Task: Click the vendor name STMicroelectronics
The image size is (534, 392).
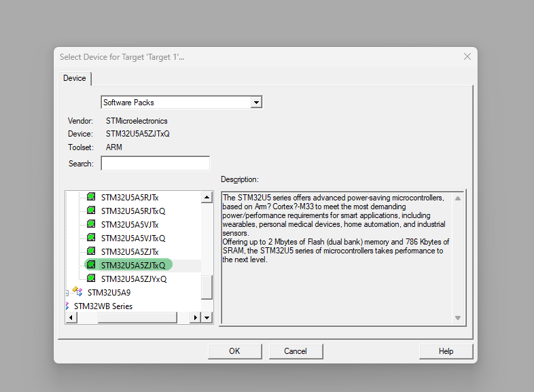Action: click(137, 121)
